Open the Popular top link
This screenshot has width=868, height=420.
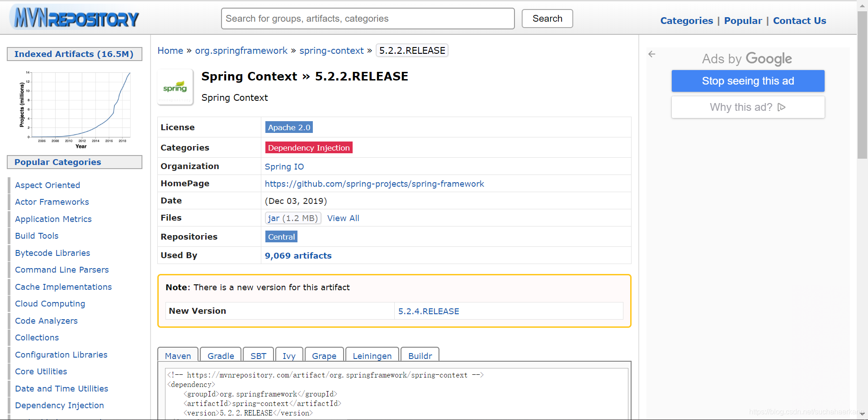pyautogui.click(x=743, y=21)
